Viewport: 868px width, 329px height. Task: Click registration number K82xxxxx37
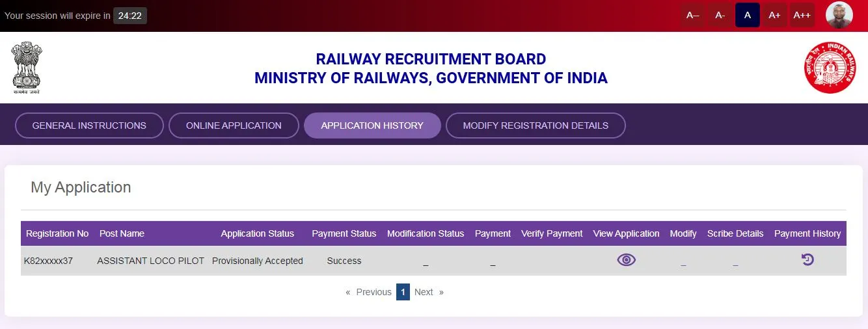48,261
